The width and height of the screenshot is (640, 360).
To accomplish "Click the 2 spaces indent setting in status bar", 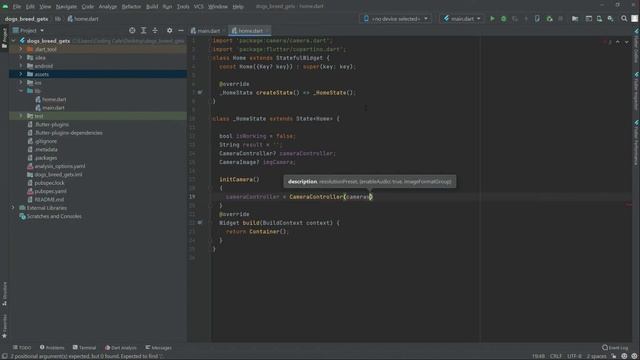I will click(x=596, y=356).
